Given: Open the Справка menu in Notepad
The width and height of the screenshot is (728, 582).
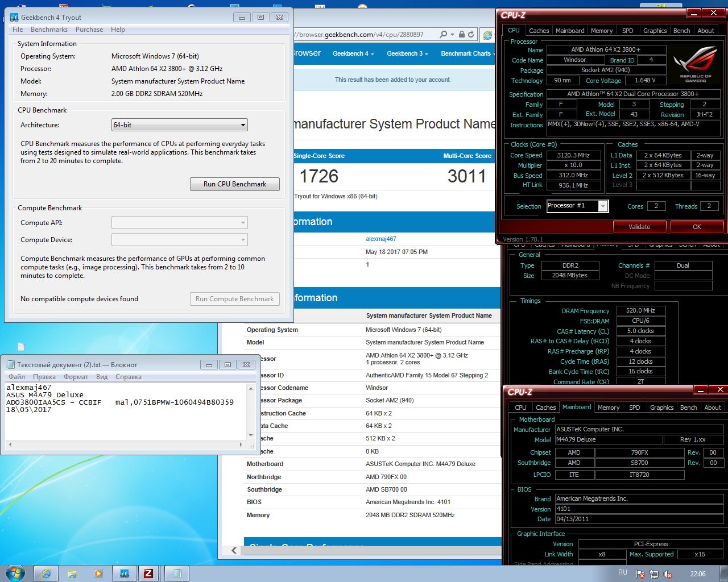Looking at the screenshot, I should 129,377.
